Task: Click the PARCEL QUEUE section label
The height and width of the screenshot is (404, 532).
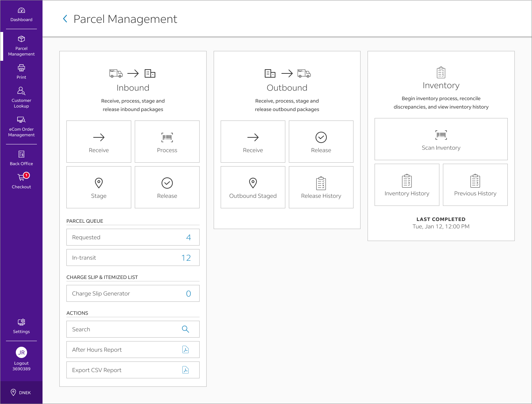Action: (85, 221)
